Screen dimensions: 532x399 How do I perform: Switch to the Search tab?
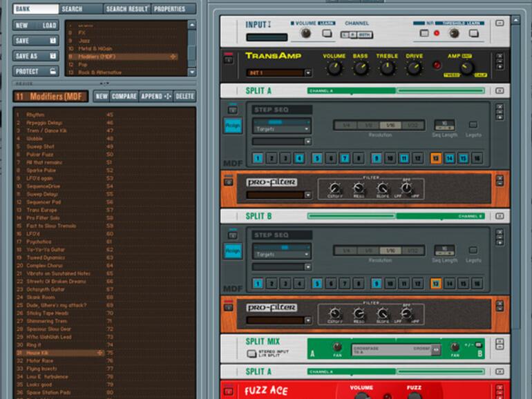tap(71, 9)
